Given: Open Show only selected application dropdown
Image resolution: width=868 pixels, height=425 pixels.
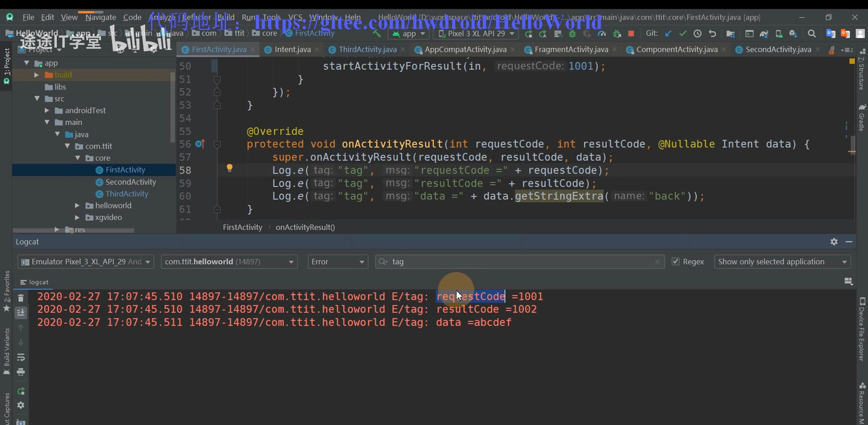Looking at the screenshot, I should tap(783, 261).
